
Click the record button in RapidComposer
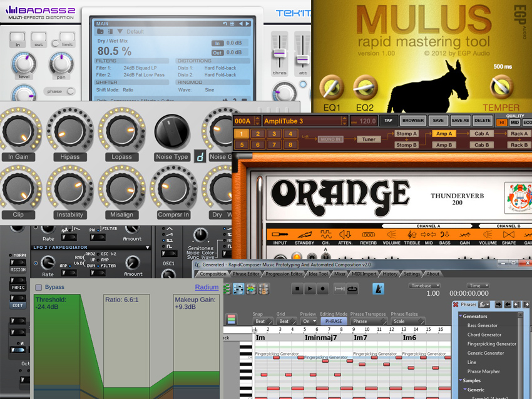click(x=322, y=289)
